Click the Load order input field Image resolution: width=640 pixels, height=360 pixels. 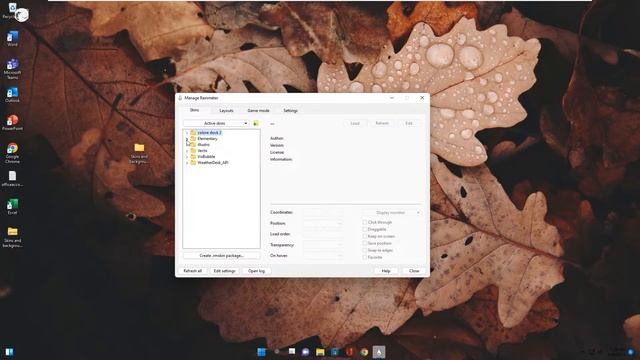coord(323,234)
